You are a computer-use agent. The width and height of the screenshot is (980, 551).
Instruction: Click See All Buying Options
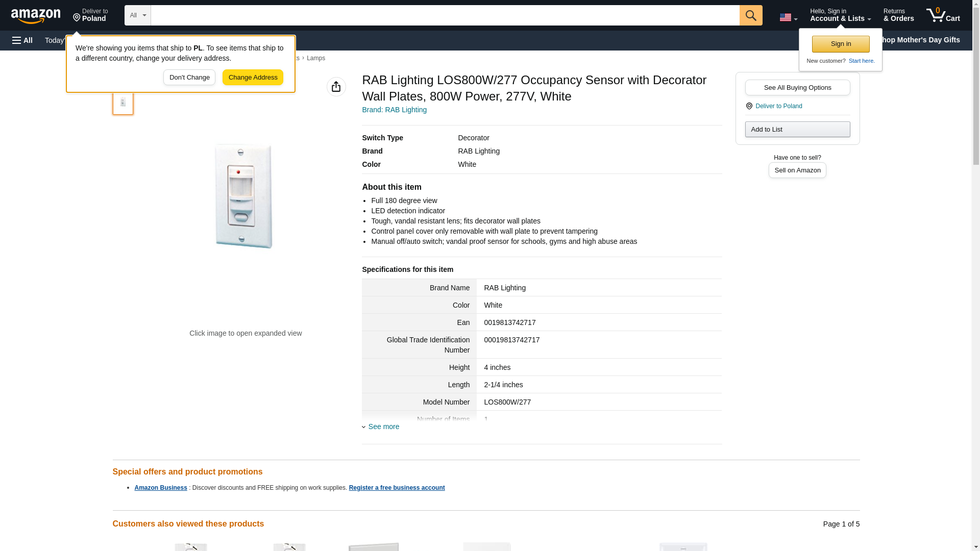click(797, 87)
